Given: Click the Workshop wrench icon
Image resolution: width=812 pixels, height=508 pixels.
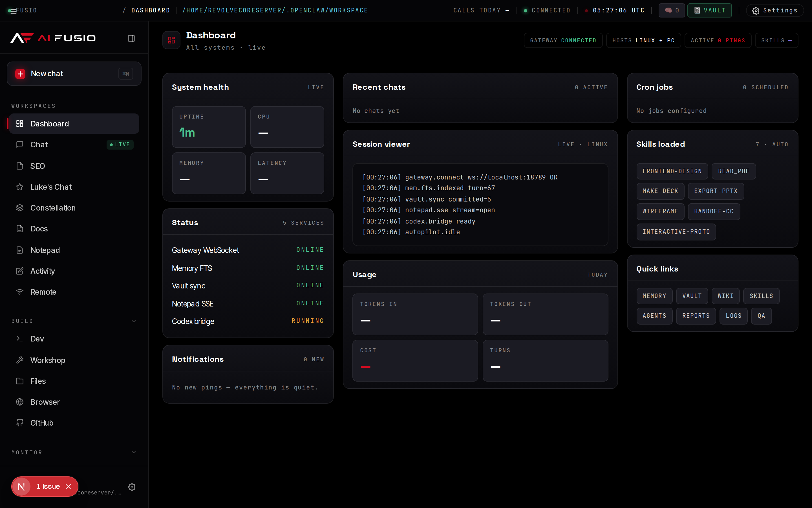Looking at the screenshot, I should 20,360.
